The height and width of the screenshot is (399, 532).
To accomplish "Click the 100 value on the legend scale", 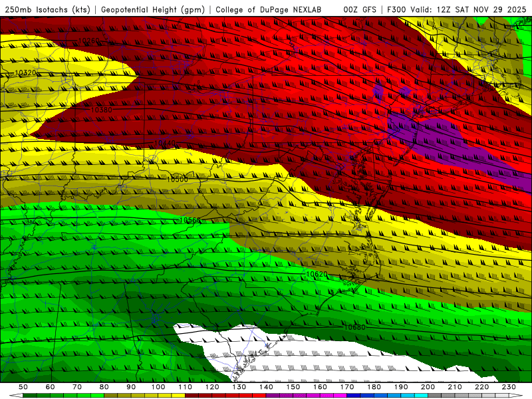I will [x=158, y=387].
